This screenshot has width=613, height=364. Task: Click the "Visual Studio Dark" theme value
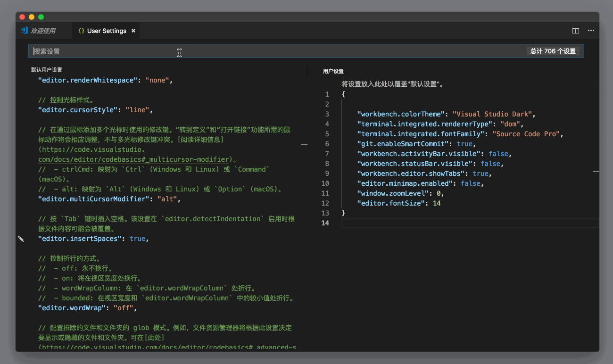click(x=492, y=114)
